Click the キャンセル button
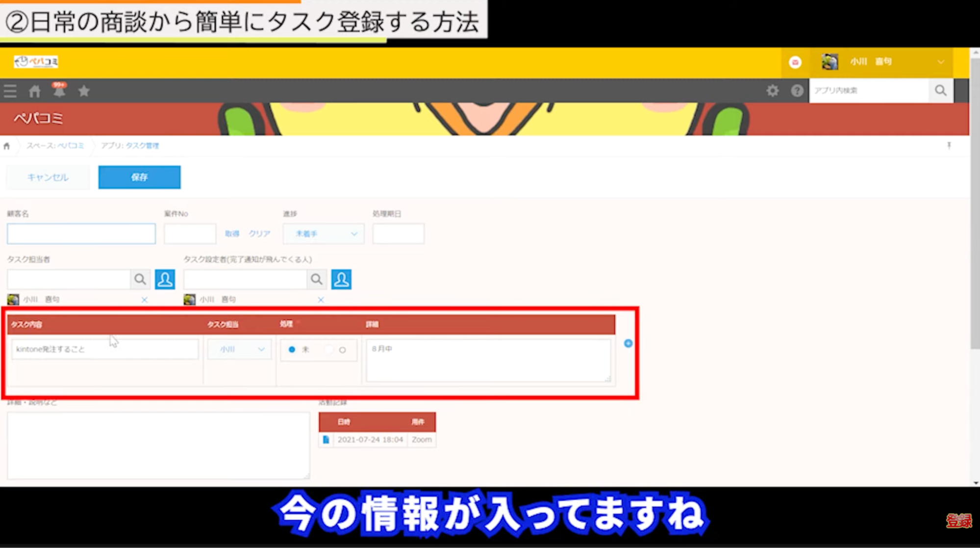Image resolution: width=980 pixels, height=548 pixels. click(x=48, y=177)
